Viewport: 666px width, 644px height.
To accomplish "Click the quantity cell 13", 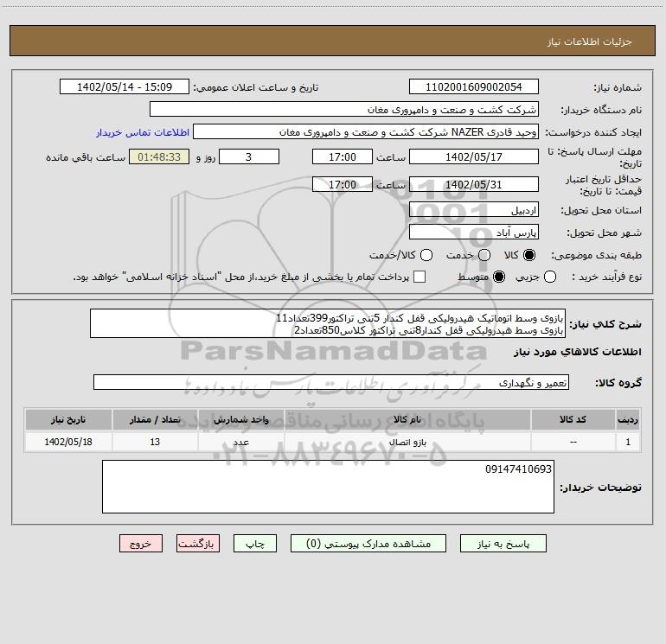I will [155, 442].
